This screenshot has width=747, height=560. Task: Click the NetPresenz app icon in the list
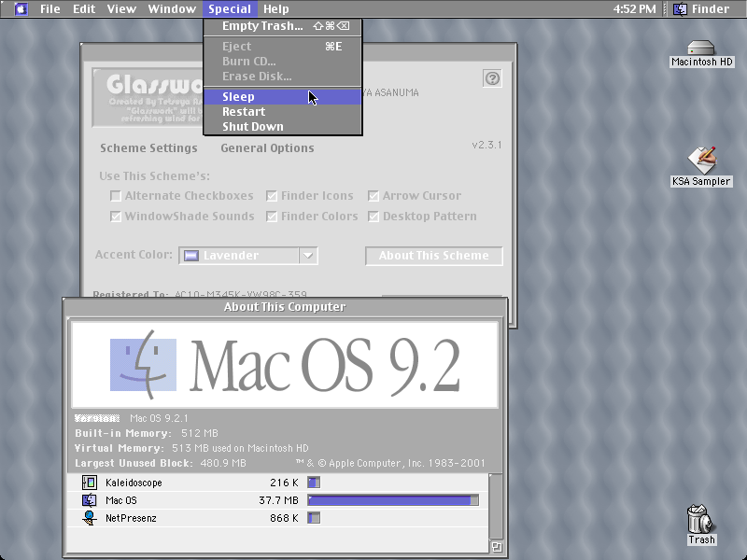[x=89, y=518]
